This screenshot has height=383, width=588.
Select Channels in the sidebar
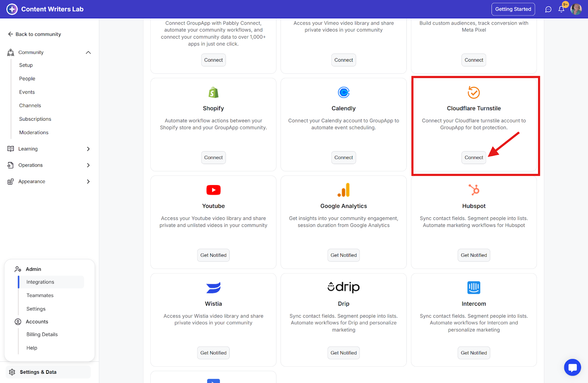(x=30, y=106)
